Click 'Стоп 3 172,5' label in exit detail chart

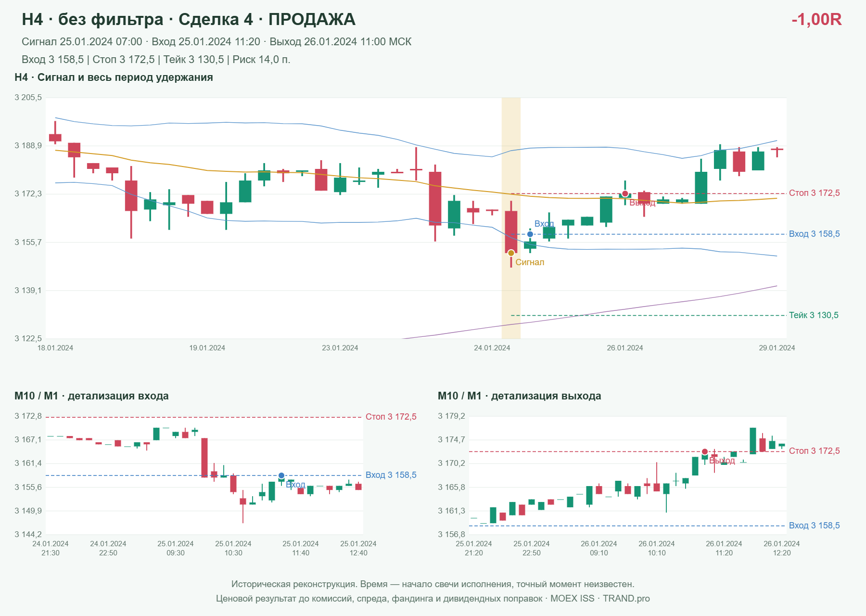[815, 451]
